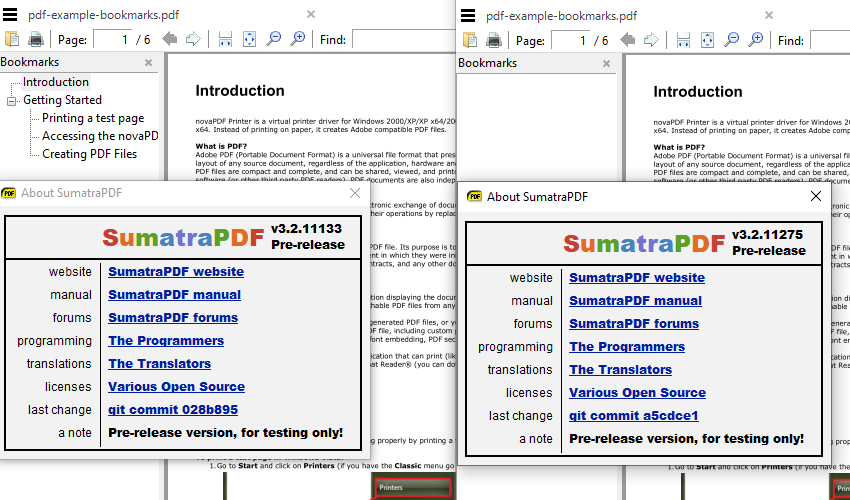Open Various Open Source link in right dialog
Screen dimensions: 850x500
tap(637, 393)
